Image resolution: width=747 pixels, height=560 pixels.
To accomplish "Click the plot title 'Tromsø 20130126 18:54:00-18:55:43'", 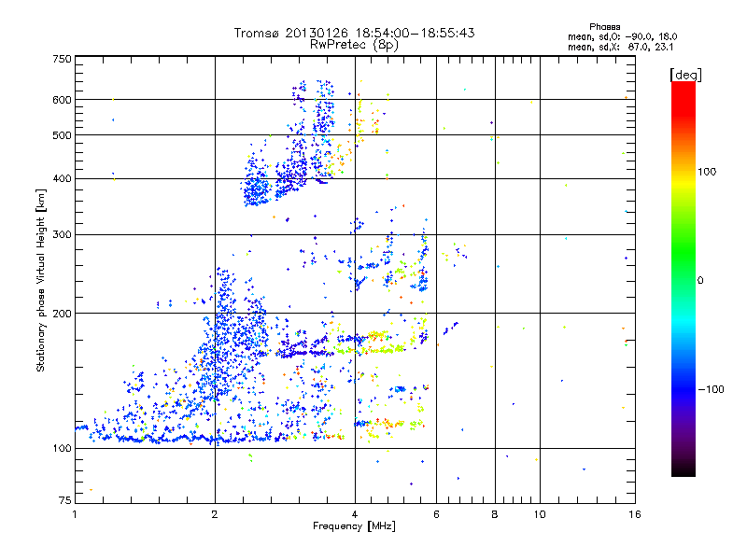I will point(354,33).
